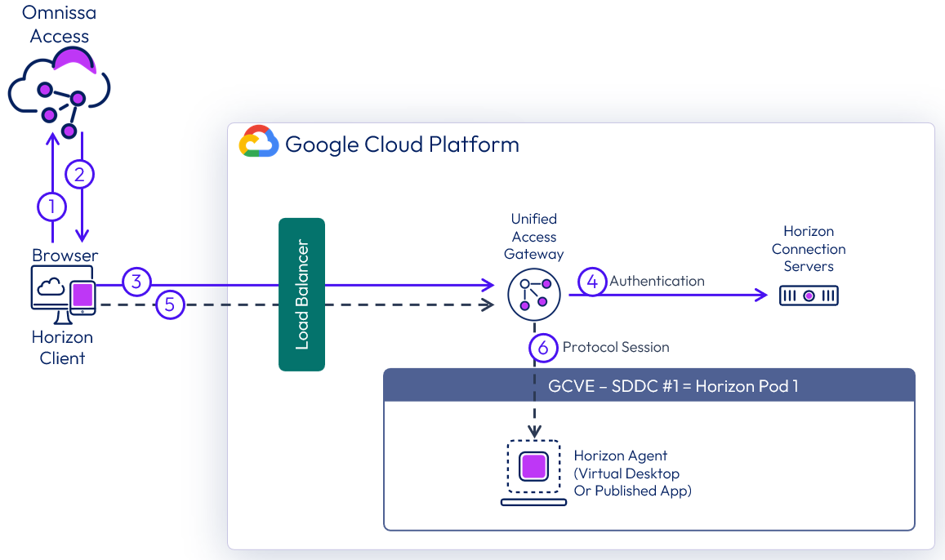945x560 pixels.
Task: Click the step 6 Protocol Session marker
Action: click(x=543, y=347)
